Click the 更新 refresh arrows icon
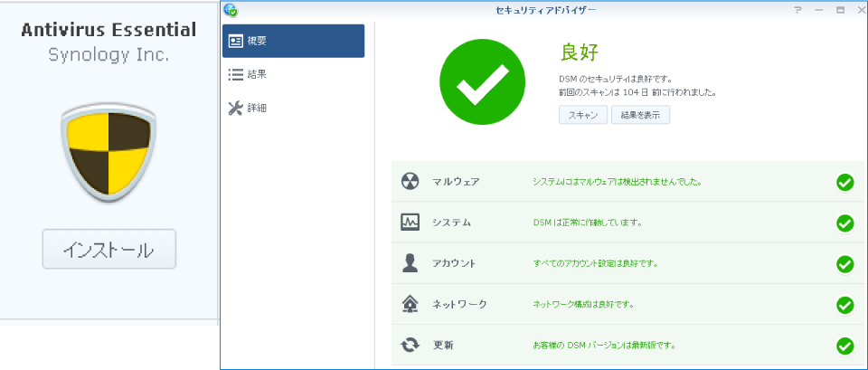 [x=410, y=345]
